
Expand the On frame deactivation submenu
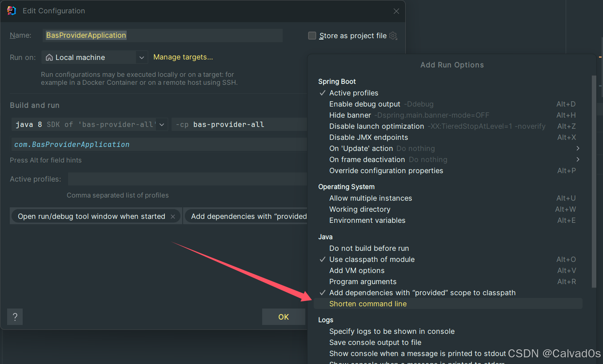coord(578,159)
